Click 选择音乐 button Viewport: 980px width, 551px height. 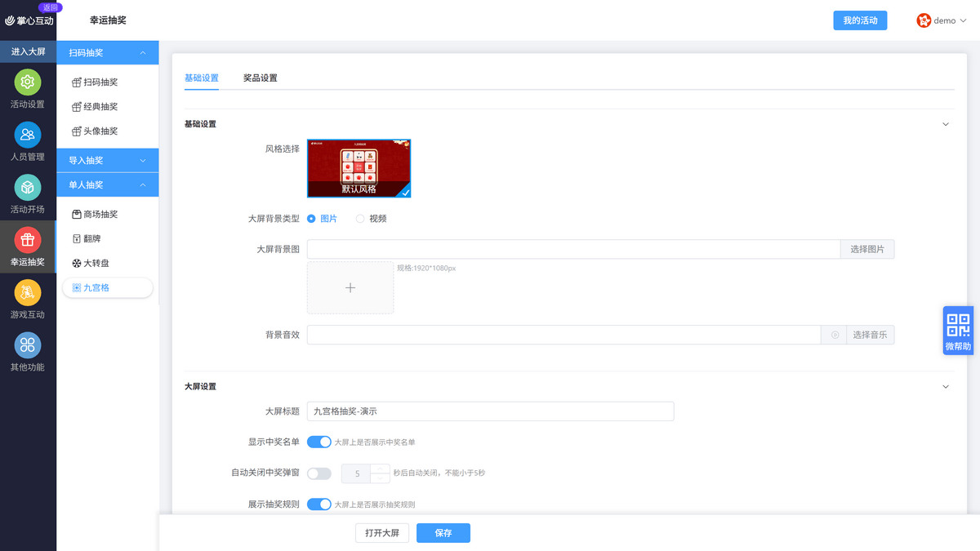tap(870, 335)
